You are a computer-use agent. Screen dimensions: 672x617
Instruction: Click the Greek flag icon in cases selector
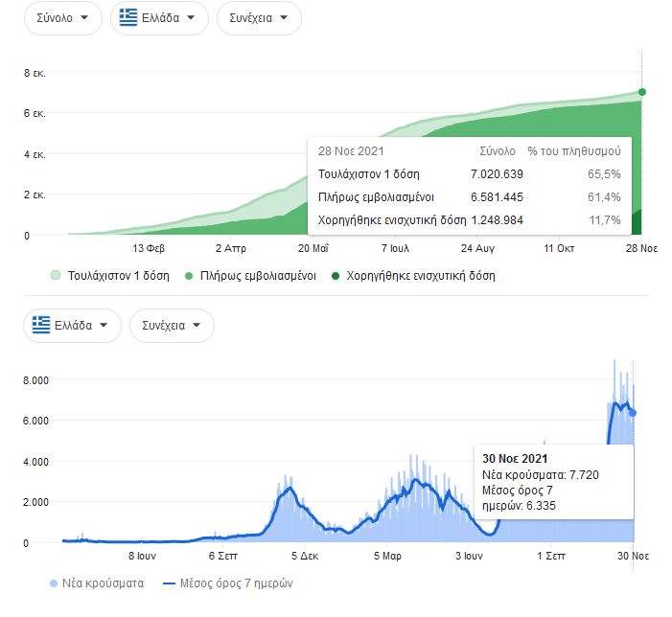(x=41, y=325)
